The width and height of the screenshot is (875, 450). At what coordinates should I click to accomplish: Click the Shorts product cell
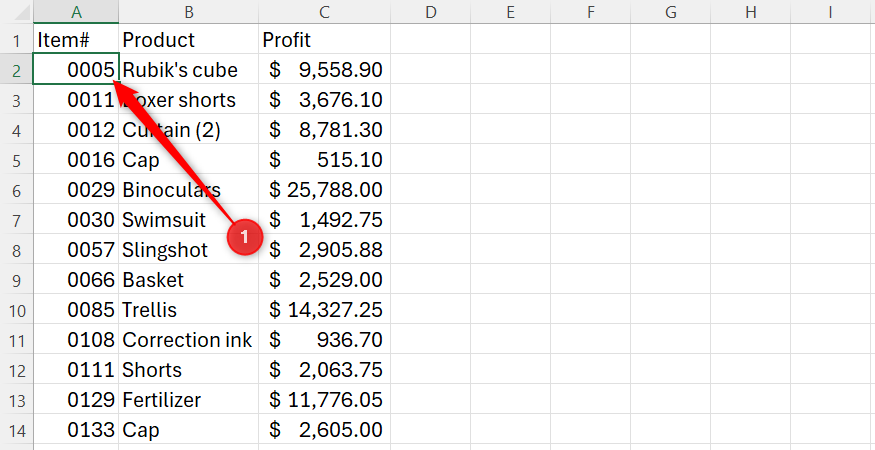tap(189, 370)
